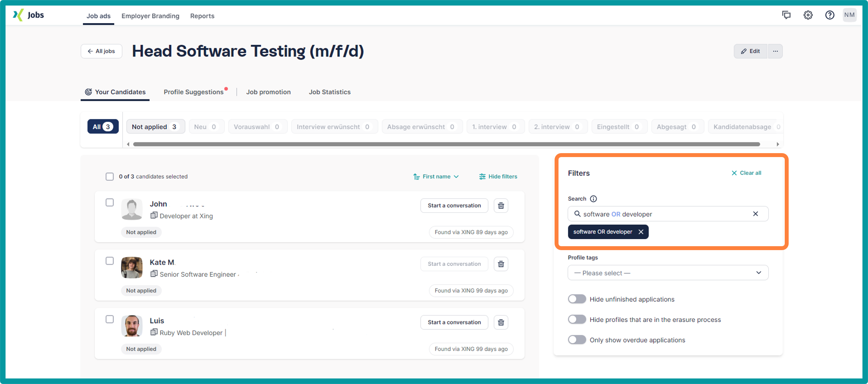Click trash icon for Luis

501,322
